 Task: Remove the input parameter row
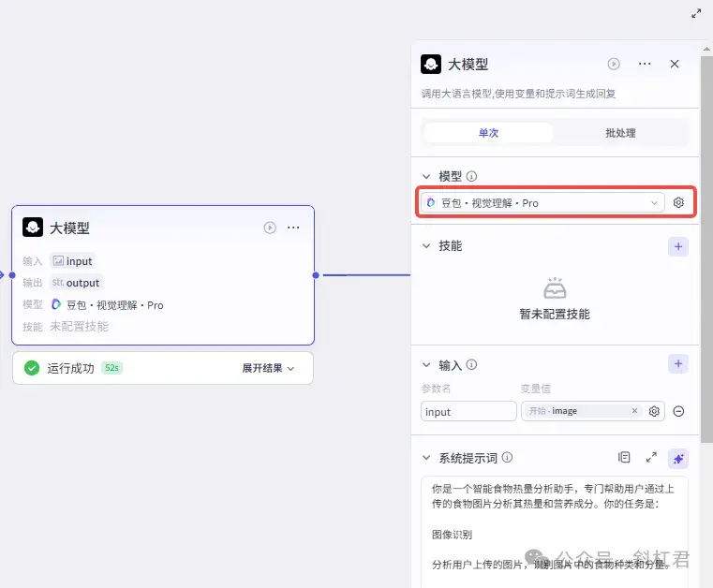678,411
